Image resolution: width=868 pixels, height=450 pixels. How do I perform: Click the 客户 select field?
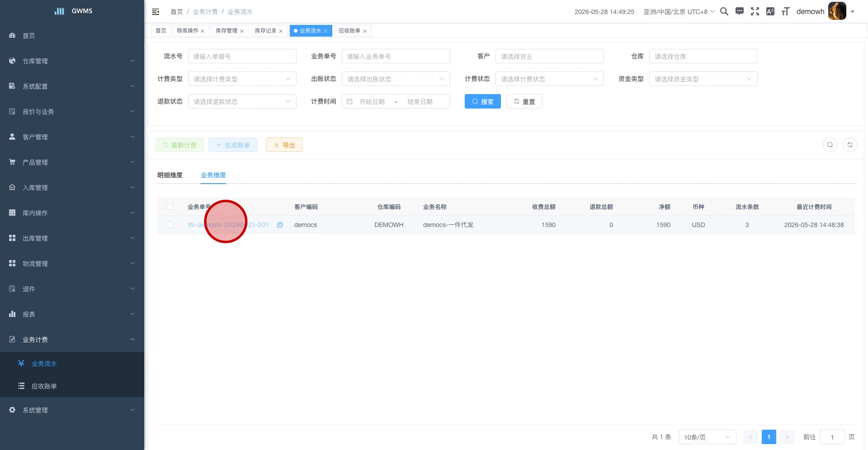(550, 56)
